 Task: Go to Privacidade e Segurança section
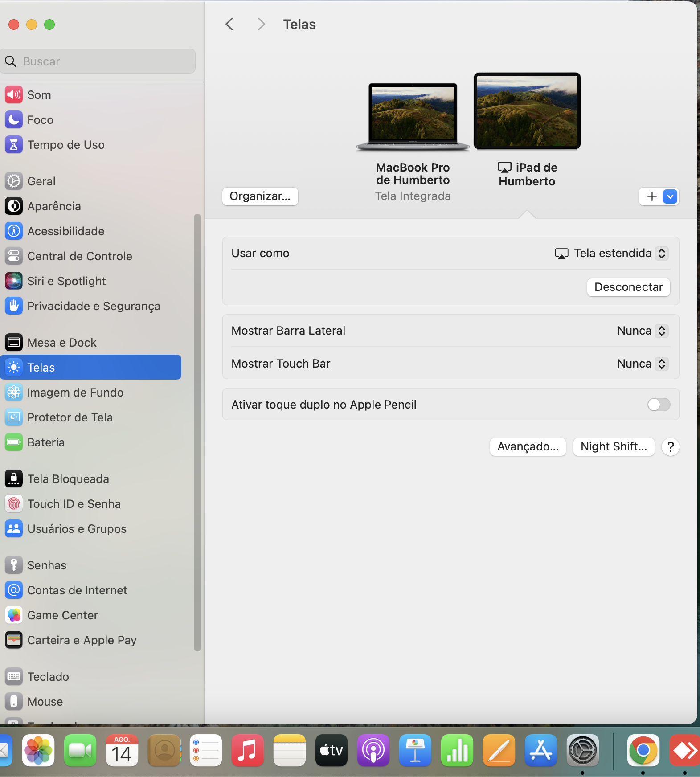(x=94, y=306)
